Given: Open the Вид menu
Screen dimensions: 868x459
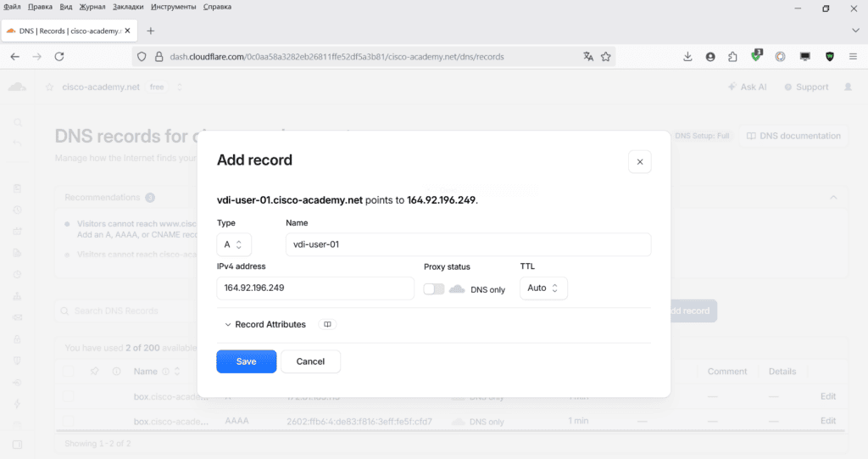Looking at the screenshot, I should pyautogui.click(x=66, y=7).
